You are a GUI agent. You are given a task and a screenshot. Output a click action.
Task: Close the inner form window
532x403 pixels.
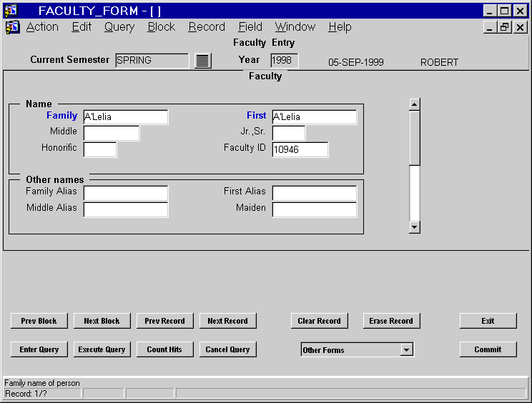coord(520,27)
